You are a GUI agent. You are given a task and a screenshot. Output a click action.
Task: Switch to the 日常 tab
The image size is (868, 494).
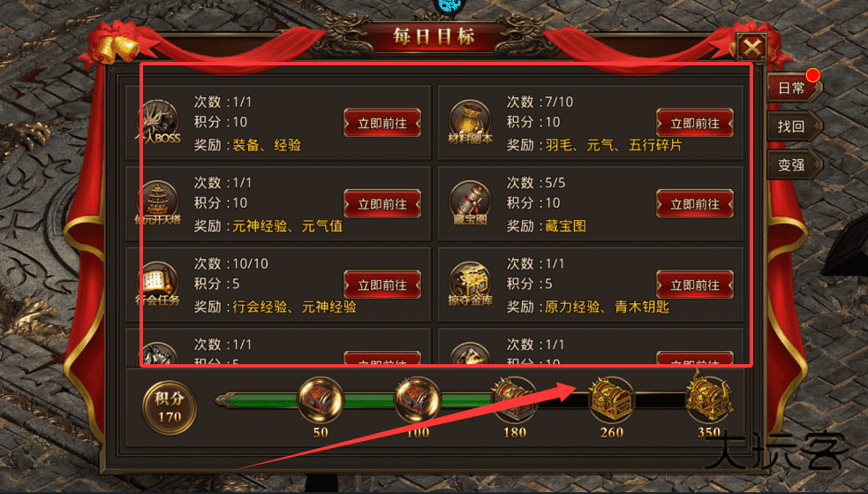(795, 88)
